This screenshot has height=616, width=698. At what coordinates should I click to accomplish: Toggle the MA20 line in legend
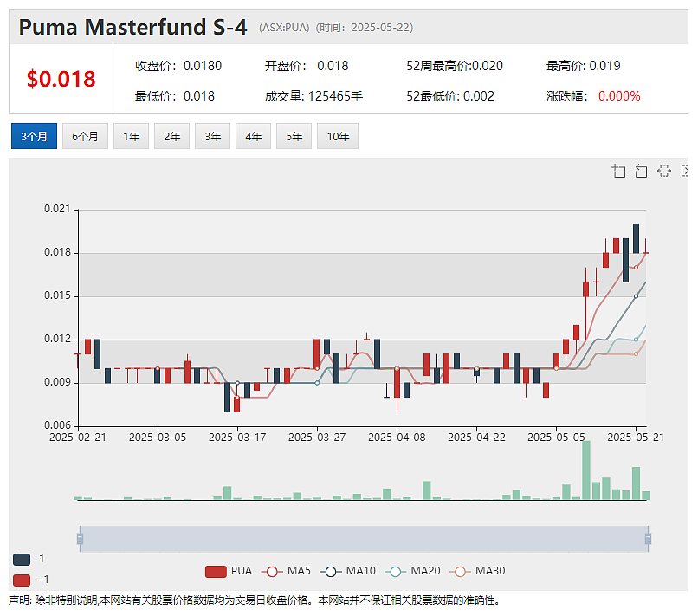coord(413,571)
